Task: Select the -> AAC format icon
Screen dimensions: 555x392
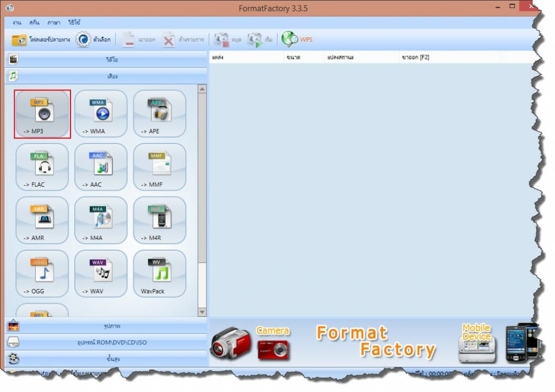Action: (x=101, y=167)
